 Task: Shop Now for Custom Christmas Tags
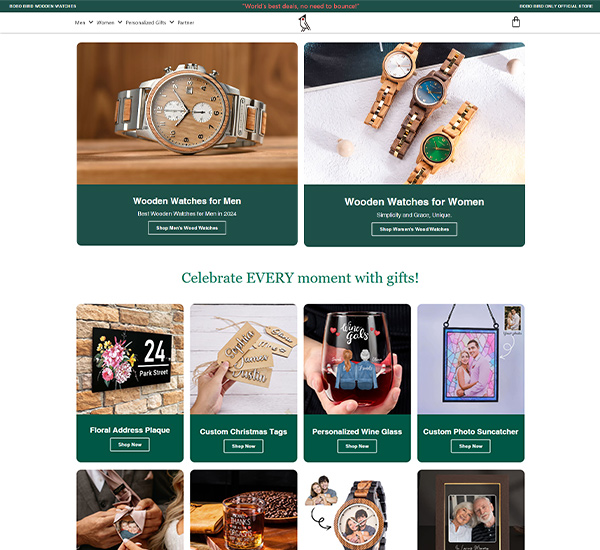pyautogui.click(x=243, y=446)
